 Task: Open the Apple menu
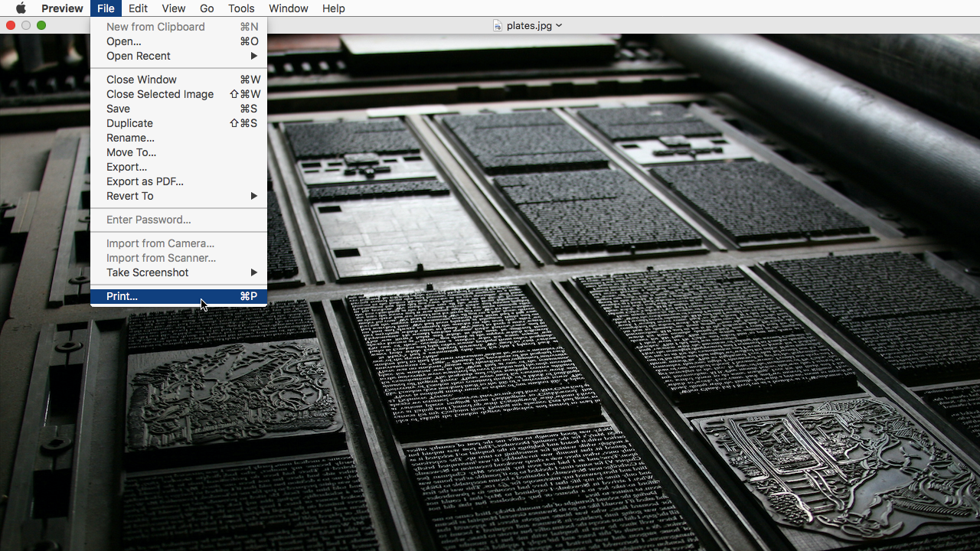click(21, 8)
